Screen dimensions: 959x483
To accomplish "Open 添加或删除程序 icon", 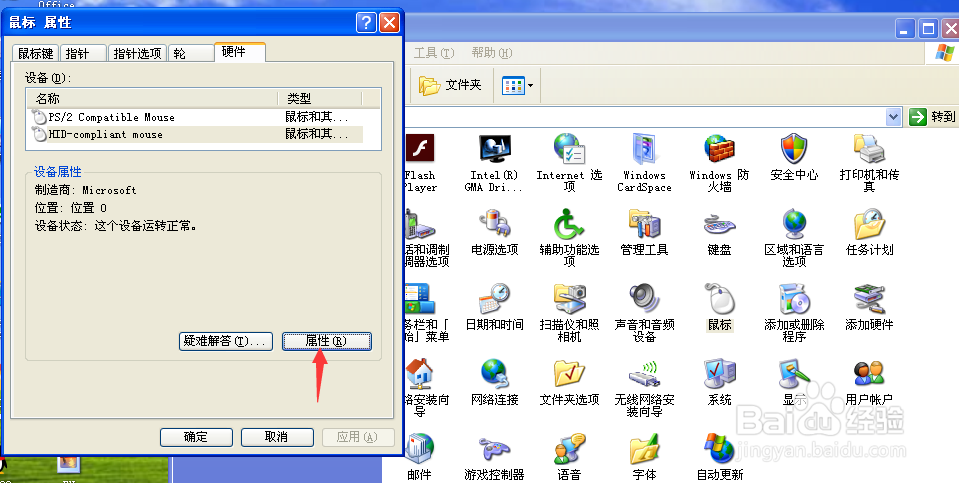I will click(794, 299).
